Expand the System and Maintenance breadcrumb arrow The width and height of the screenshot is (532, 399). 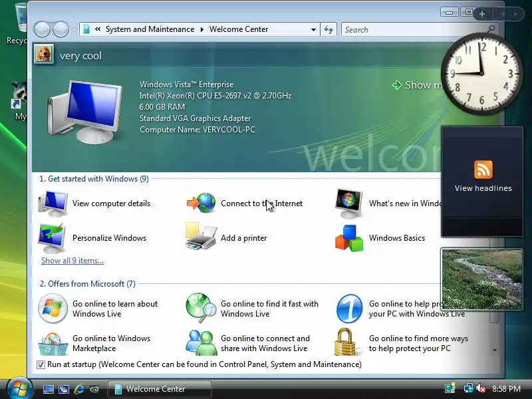click(202, 29)
